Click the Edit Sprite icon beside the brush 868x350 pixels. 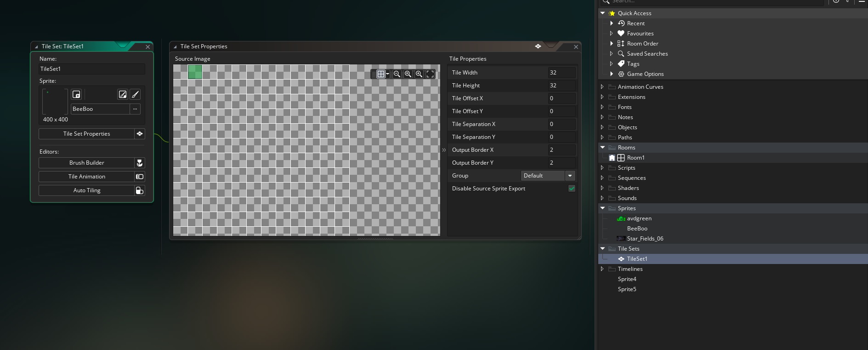pyautogui.click(x=122, y=94)
